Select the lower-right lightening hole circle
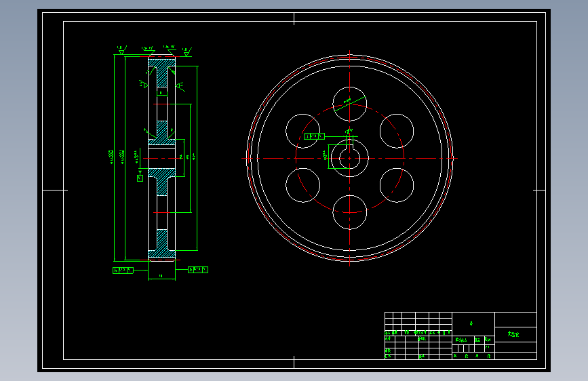This screenshot has height=381, width=588. click(396, 185)
